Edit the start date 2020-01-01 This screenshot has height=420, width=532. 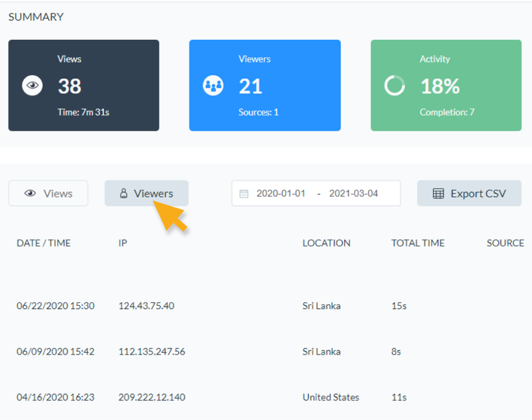click(x=281, y=194)
